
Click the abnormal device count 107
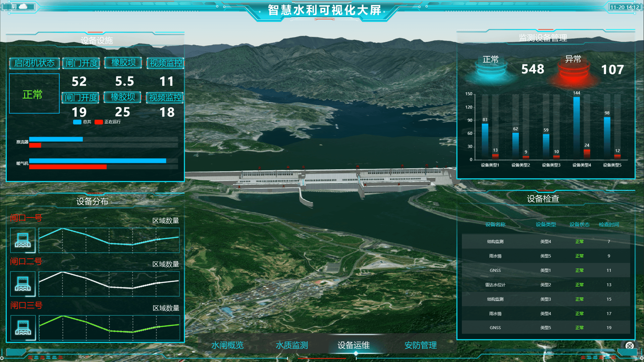click(x=612, y=70)
